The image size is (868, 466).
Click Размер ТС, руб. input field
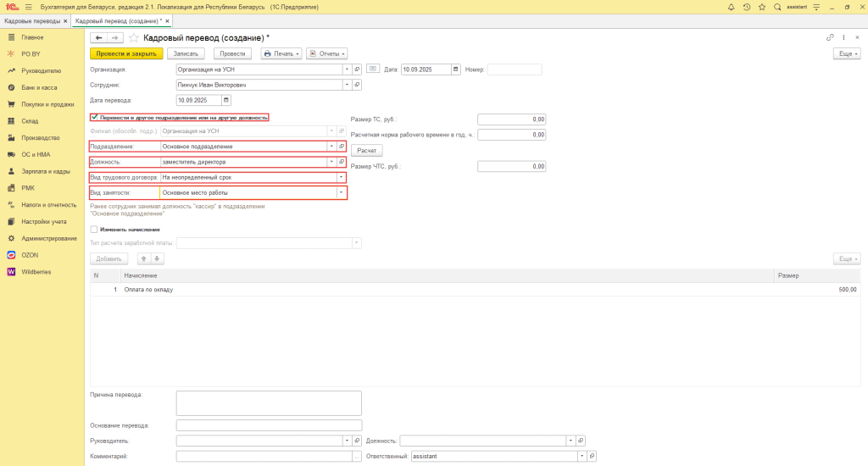point(511,119)
